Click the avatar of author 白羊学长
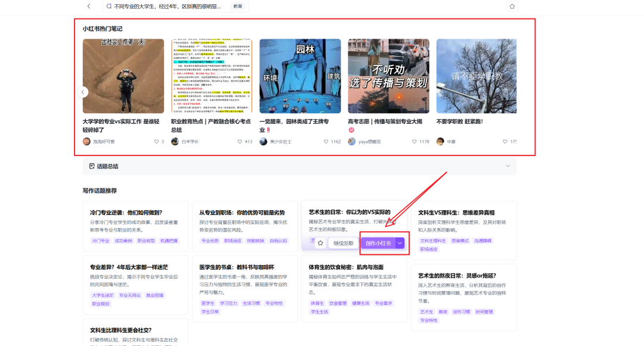Image resolution: width=644 pixels, height=346 pixels. [x=175, y=141]
